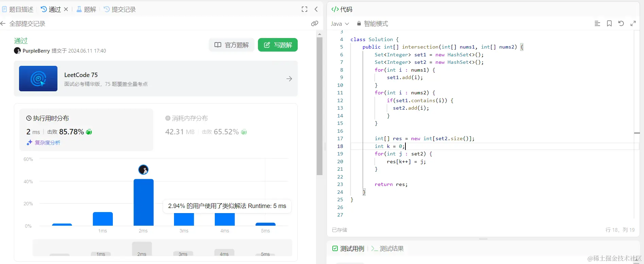
Task: Click the tall 2ms bar in the runtime chart
Action: click(x=143, y=202)
